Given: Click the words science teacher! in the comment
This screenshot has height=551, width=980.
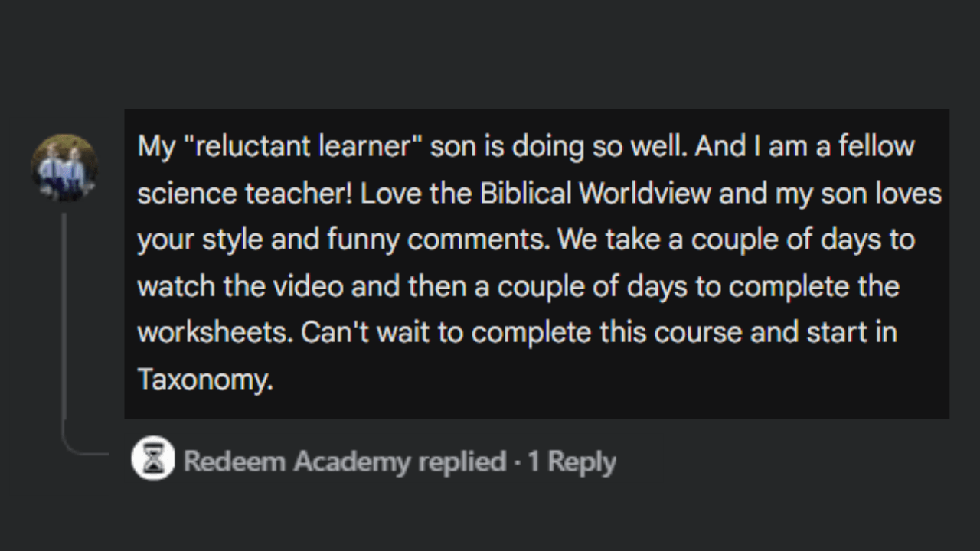Looking at the screenshot, I should tap(245, 194).
